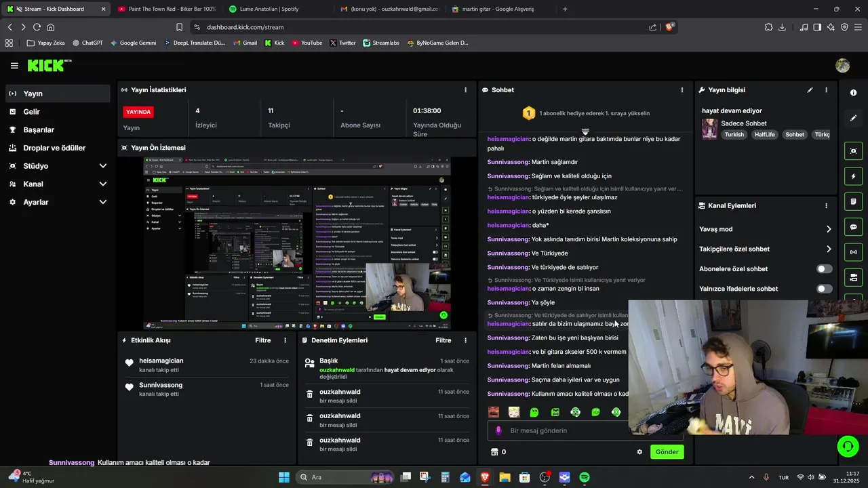The width and height of the screenshot is (868, 488).
Task: Expand Ayarlar sidebar section
Action: (x=58, y=202)
